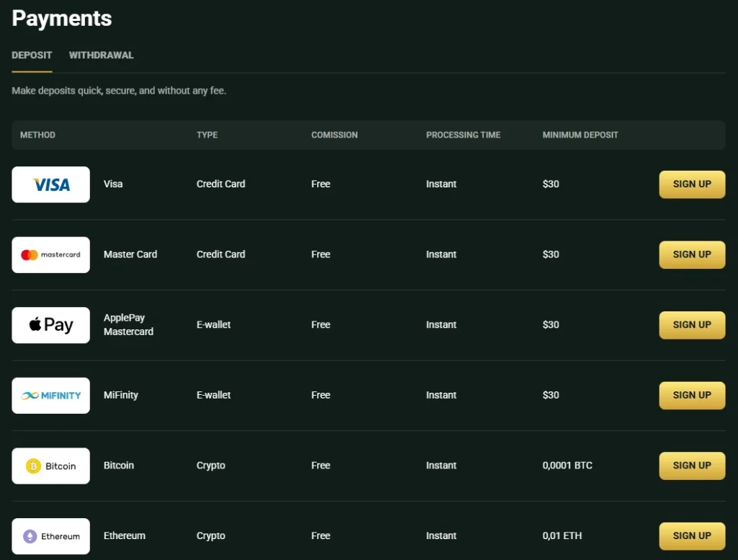
Task: Click 'Instant' processing time in Ethereum row
Action: point(441,535)
